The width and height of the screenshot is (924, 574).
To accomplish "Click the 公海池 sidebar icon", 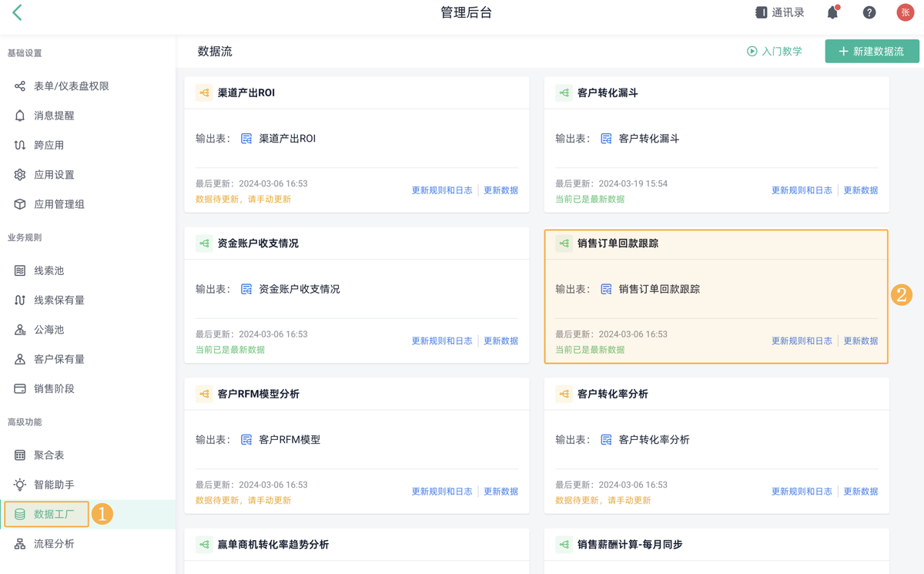I will click(20, 330).
